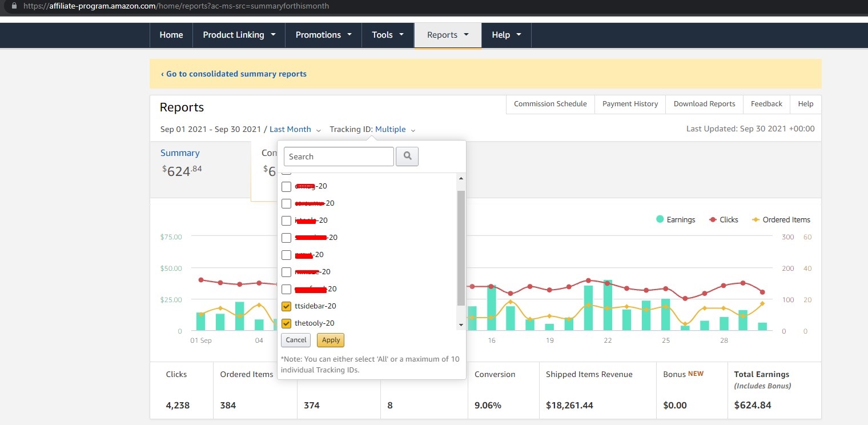Tick the checkbox directly above ttsidebar-20

(x=287, y=289)
